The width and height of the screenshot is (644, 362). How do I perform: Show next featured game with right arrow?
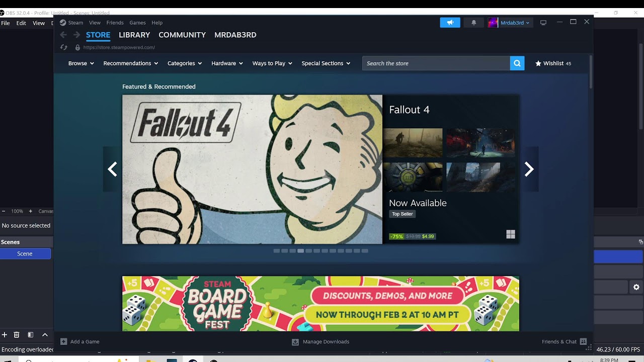point(529,169)
